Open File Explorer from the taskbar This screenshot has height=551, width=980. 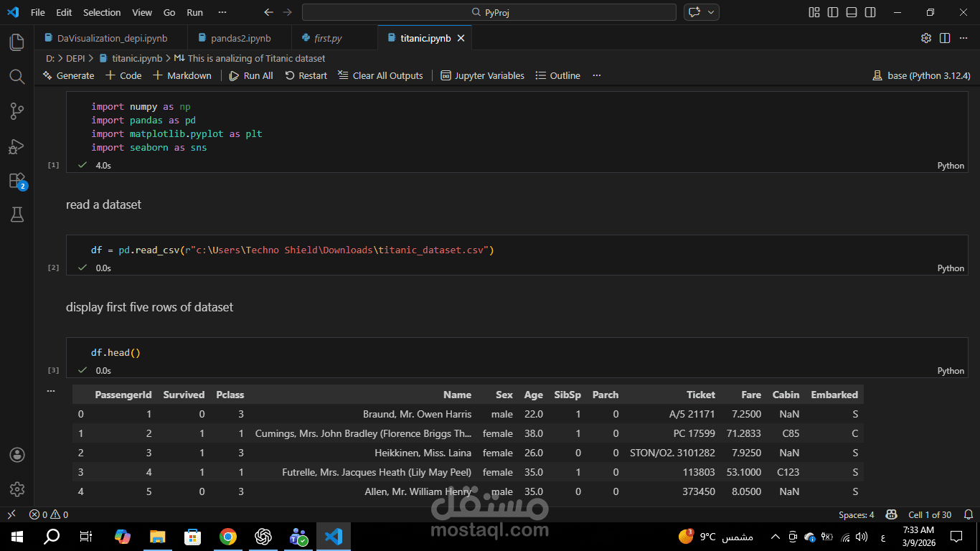(158, 537)
